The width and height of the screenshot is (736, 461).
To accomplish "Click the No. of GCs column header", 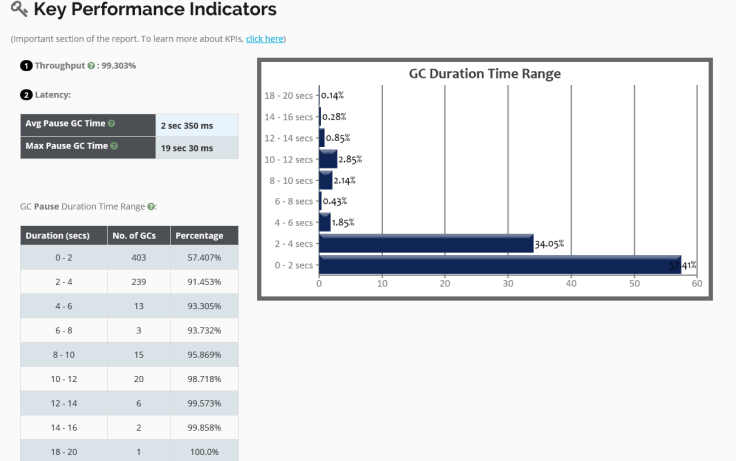I will (x=134, y=236).
